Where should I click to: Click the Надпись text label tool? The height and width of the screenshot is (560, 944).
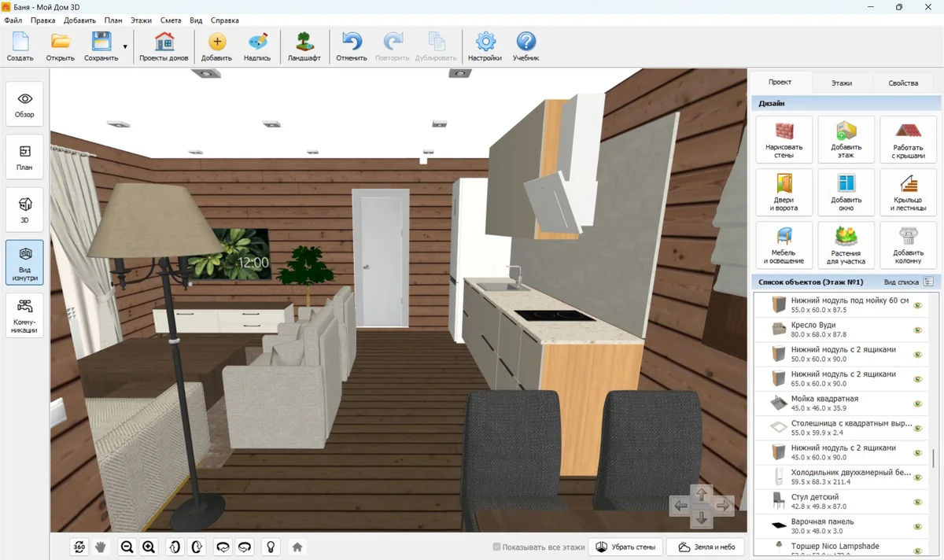click(257, 47)
